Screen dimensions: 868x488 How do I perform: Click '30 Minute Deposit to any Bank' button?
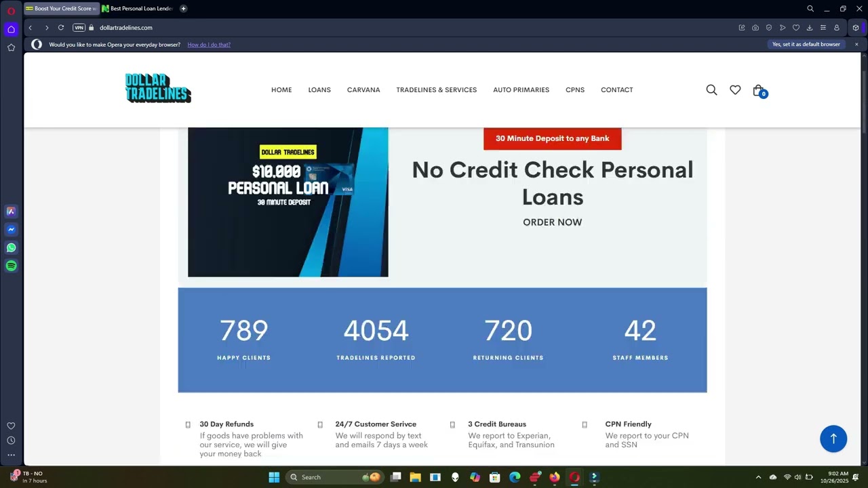point(553,138)
